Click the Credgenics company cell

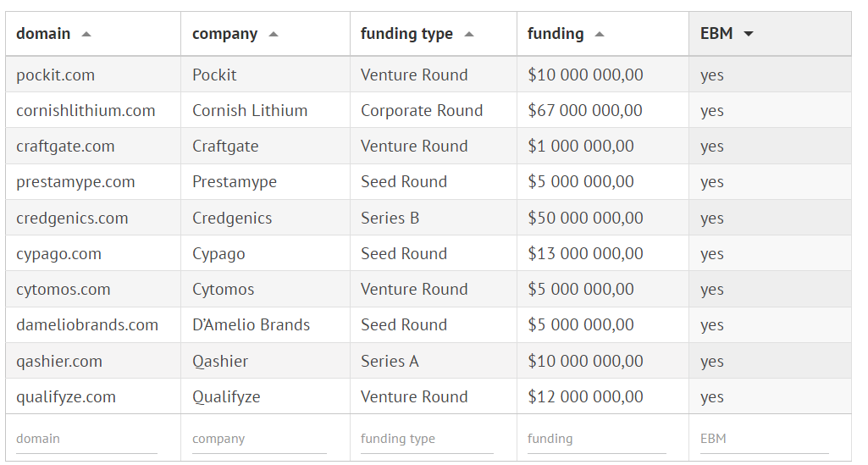point(232,218)
